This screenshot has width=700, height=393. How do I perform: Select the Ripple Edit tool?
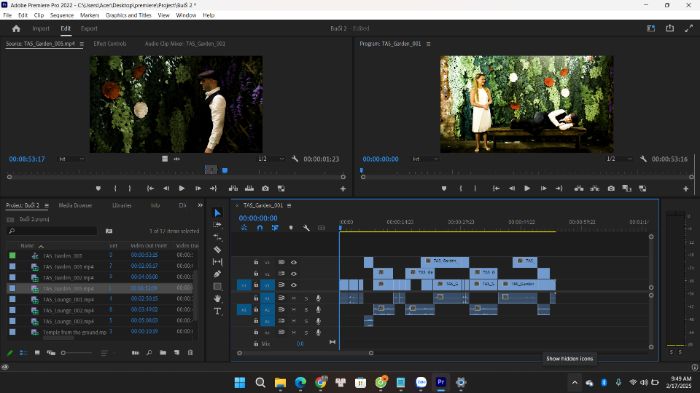tap(217, 237)
